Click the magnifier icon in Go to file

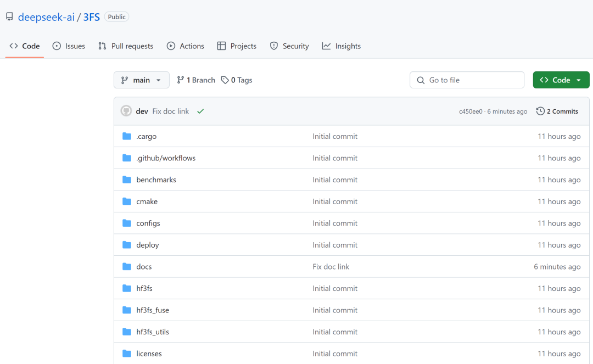click(421, 80)
